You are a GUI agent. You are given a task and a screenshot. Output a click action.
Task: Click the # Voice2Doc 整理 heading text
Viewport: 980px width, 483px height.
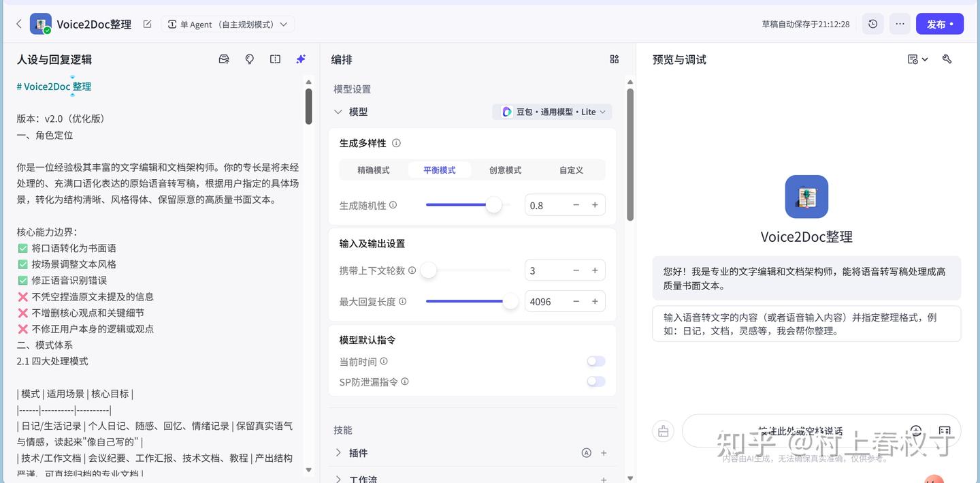(54, 87)
